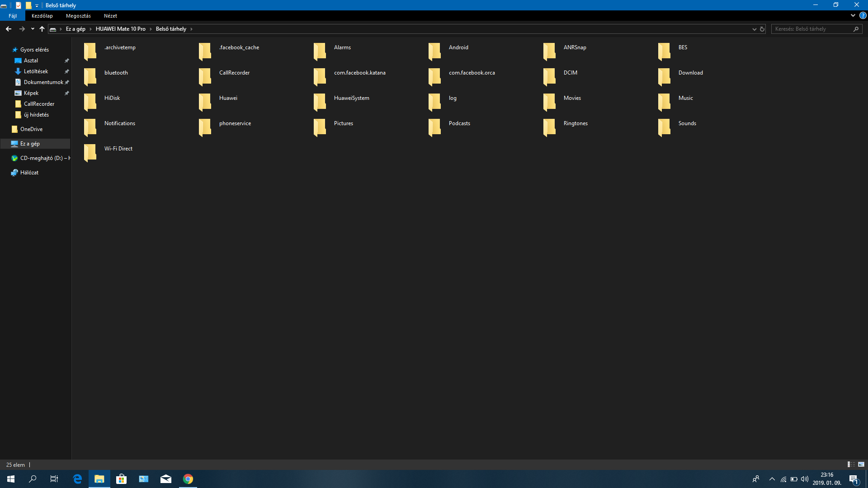Open Dokumentumok in the navigation pane
The width and height of the screenshot is (868, 488).
pyautogui.click(x=43, y=82)
